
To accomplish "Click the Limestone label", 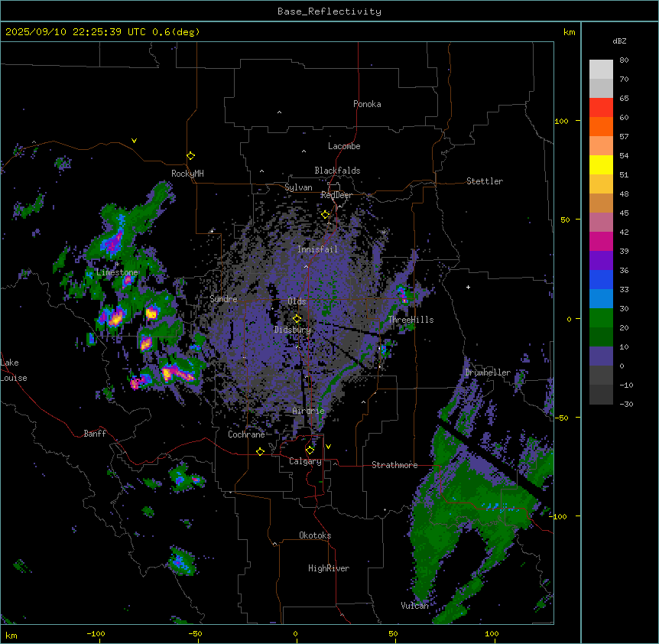I will coord(117,272).
